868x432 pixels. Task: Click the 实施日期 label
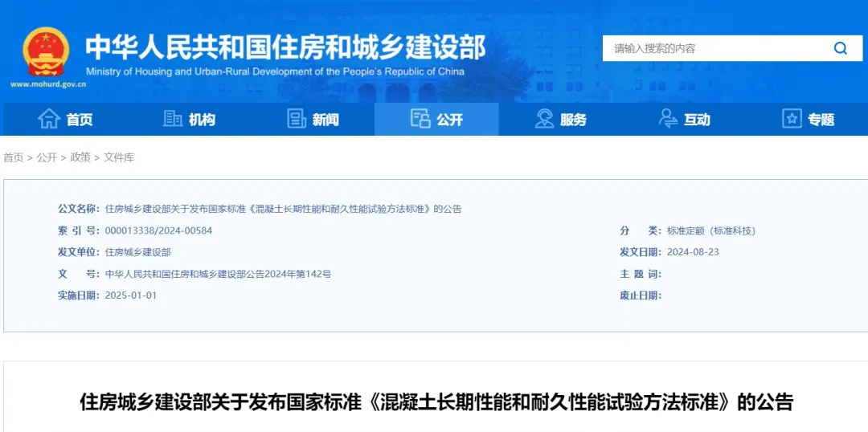pyautogui.click(x=79, y=295)
